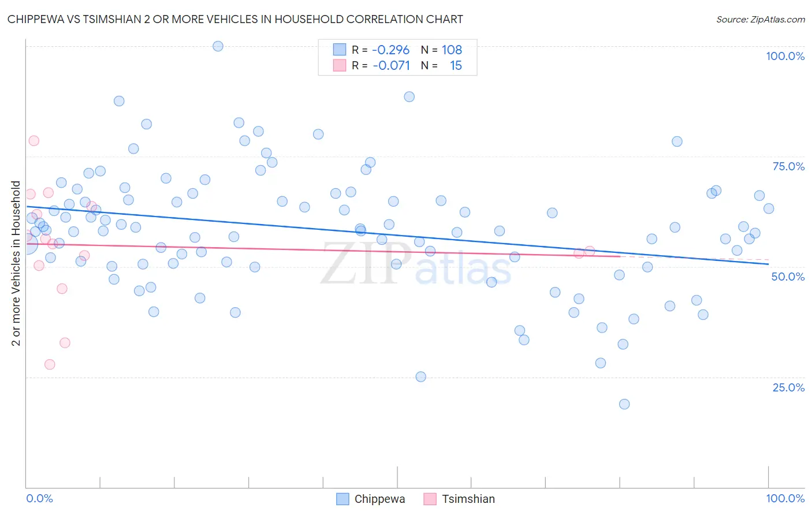Click the N = 108 statistic value
This screenshot has height=515, width=812.
tap(441, 50)
